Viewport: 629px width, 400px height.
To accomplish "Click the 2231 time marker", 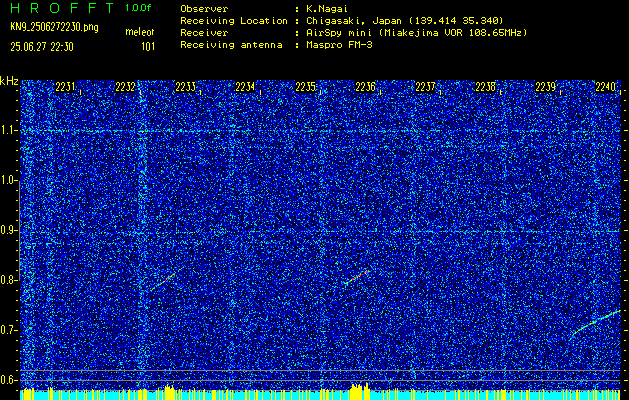I will coord(65,87).
